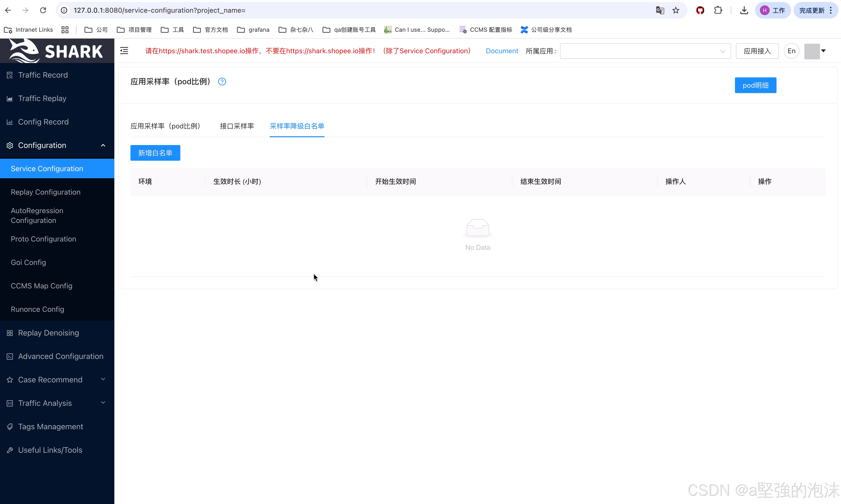The image size is (841, 504).
Task: Open the browser downloads icon
Action: (x=744, y=10)
